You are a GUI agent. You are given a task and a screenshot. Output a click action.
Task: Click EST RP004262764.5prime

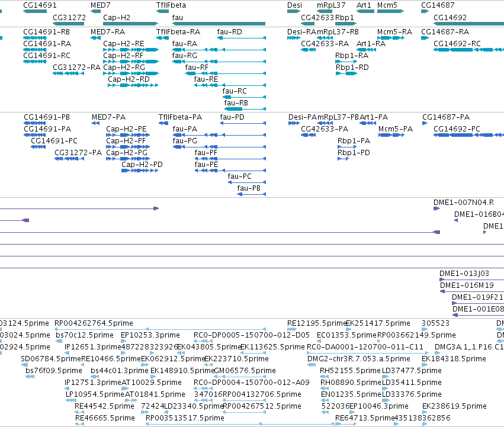click(160, 329)
